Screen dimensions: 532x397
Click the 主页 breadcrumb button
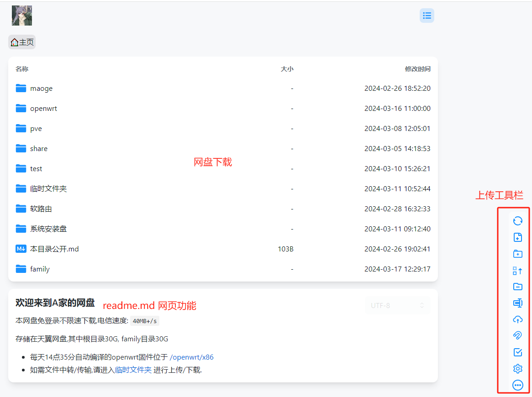pos(21,42)
